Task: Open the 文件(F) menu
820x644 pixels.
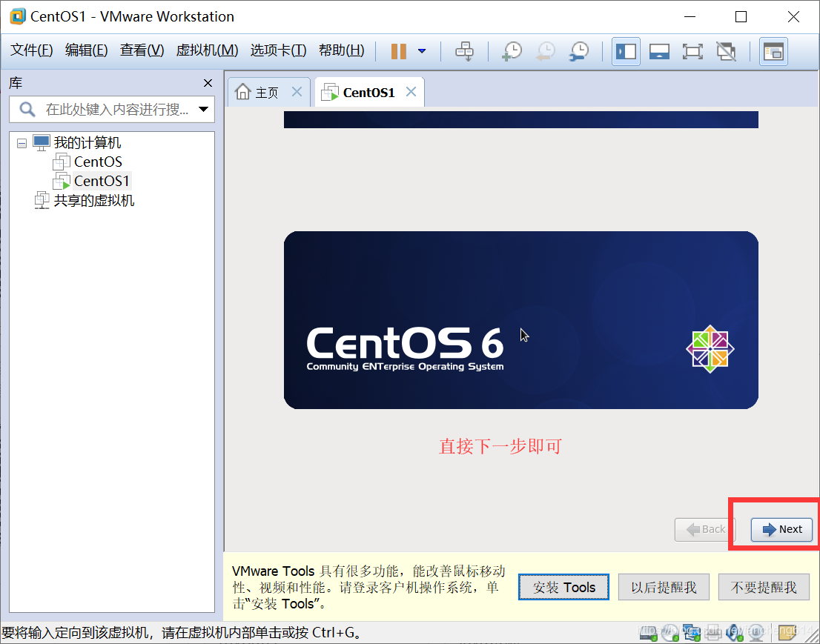Action: point(31,50)
